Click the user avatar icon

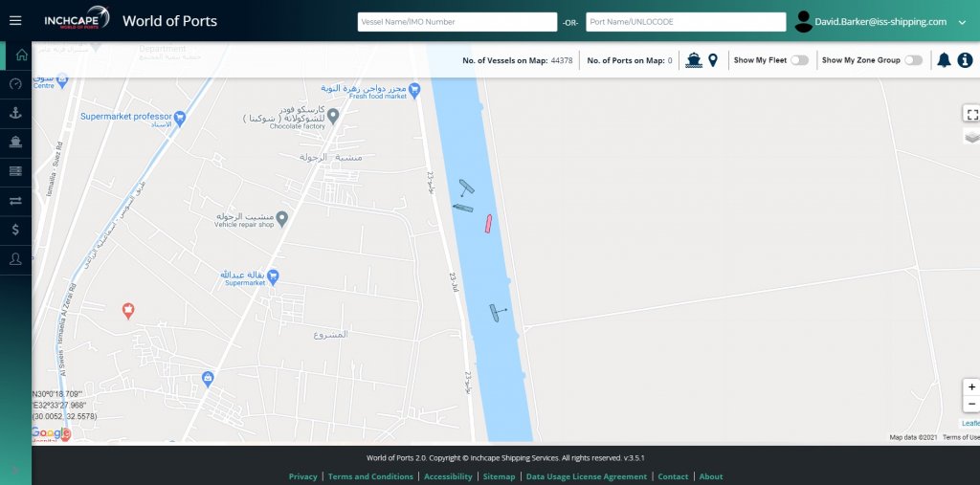(x=803, y=22)
